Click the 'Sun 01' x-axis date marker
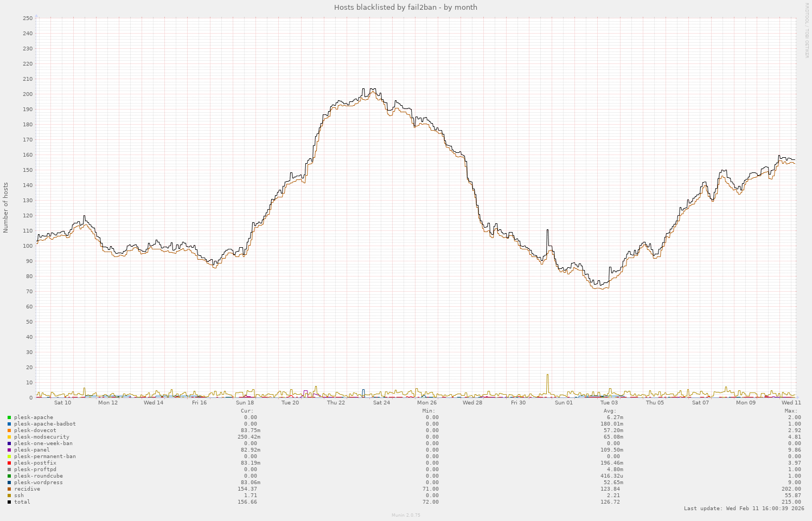The height and width of the screenshot is (521, 812). (564, 403)
